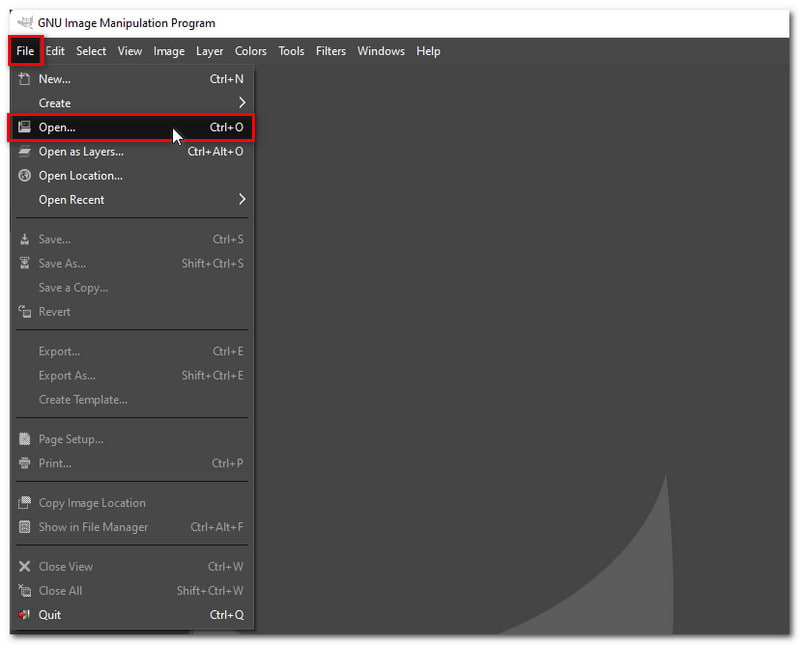Click the Open as Layers icon

pyautogui.click(x=24, y=152)
